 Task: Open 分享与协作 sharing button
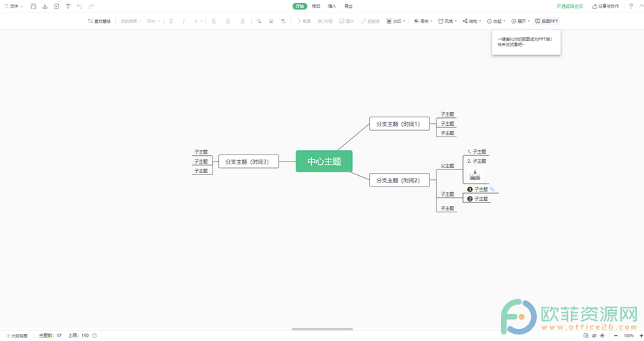point(605,6)
